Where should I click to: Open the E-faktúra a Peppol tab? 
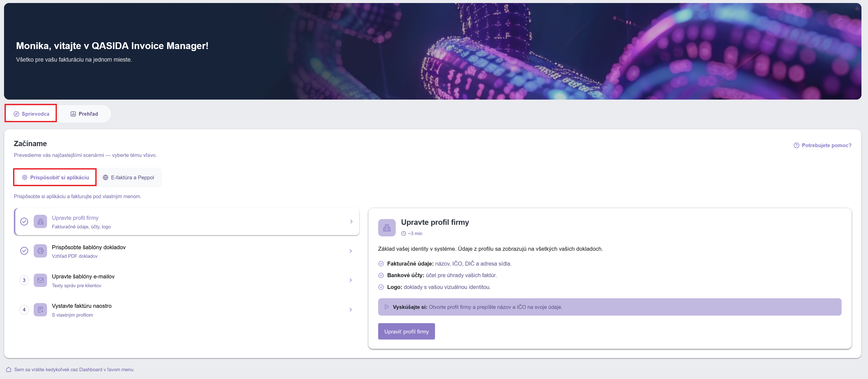tap(128, 178)
